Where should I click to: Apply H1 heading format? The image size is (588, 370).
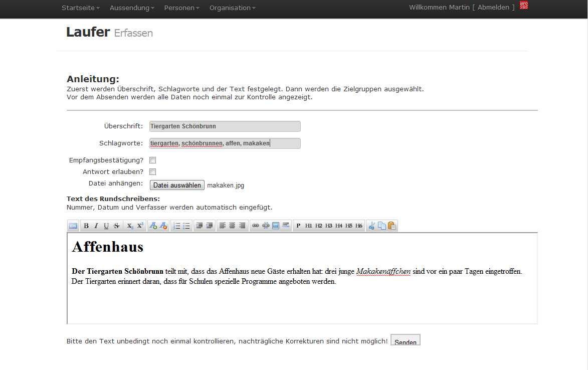click(309, 226)
